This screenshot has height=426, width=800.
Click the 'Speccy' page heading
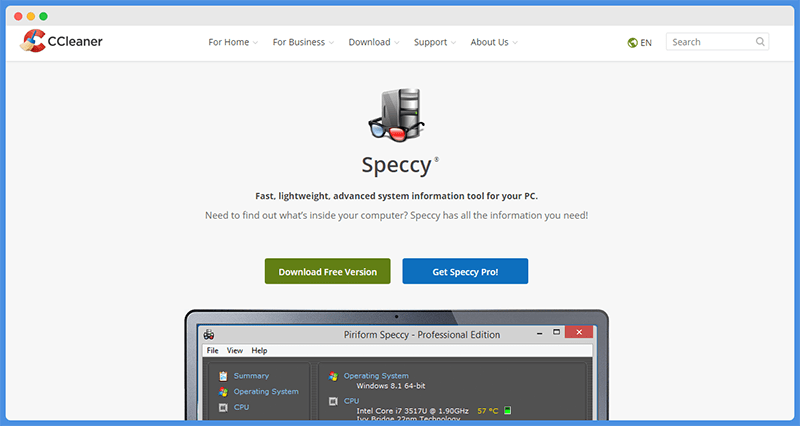point(397,166)
